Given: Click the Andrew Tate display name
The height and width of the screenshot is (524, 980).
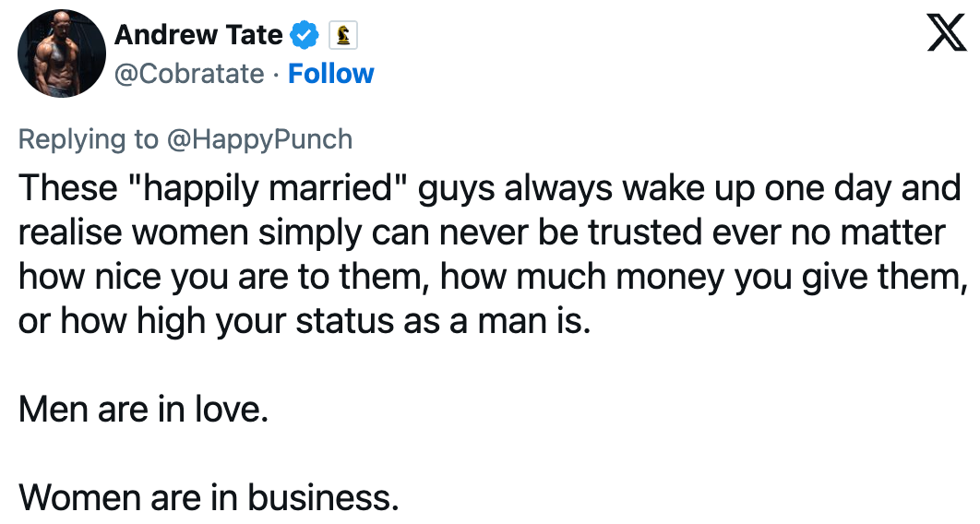Looking at the screenshot, I should pyautogui.click(x=198, y=35).
